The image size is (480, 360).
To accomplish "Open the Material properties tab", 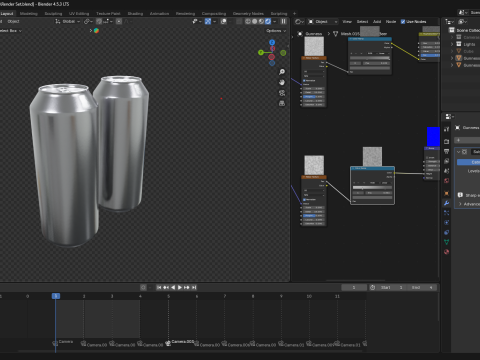I will tap(447, 251).
